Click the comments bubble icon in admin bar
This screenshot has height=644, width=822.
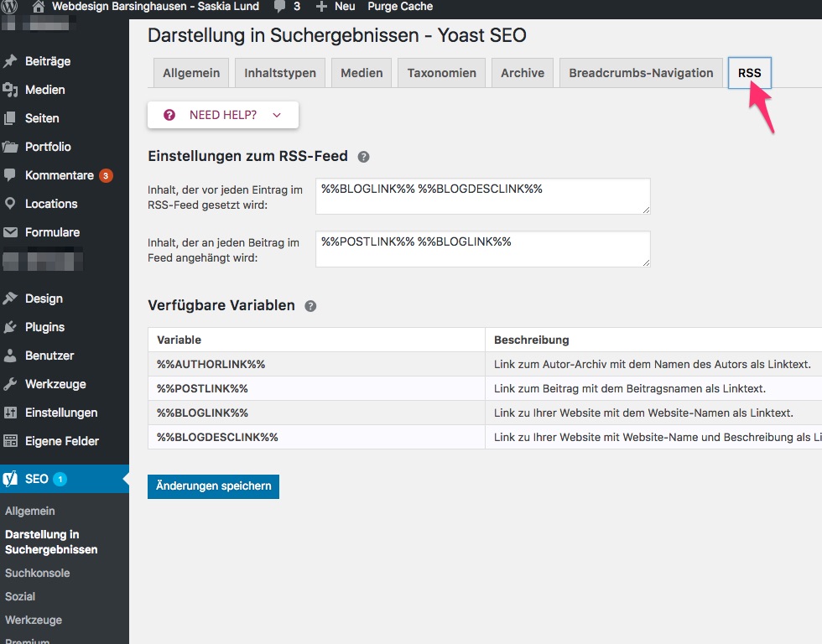(x=278, y=7)
